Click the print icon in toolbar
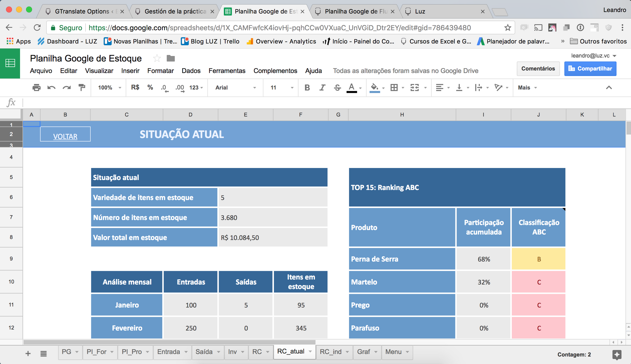Screen dimensions: 631x364 pyautogui.click(x=36, y=88)
